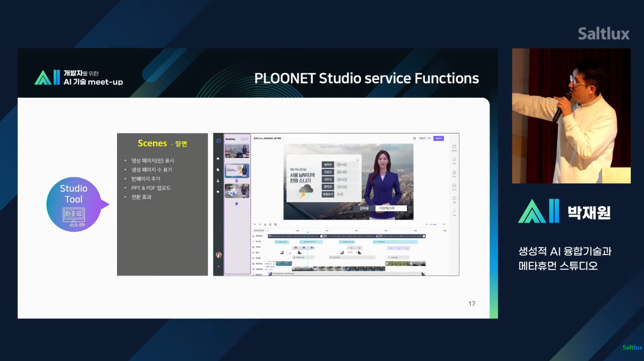Click the trash delete icon above timeline
The image size is (644, 361).
point(270,225)
